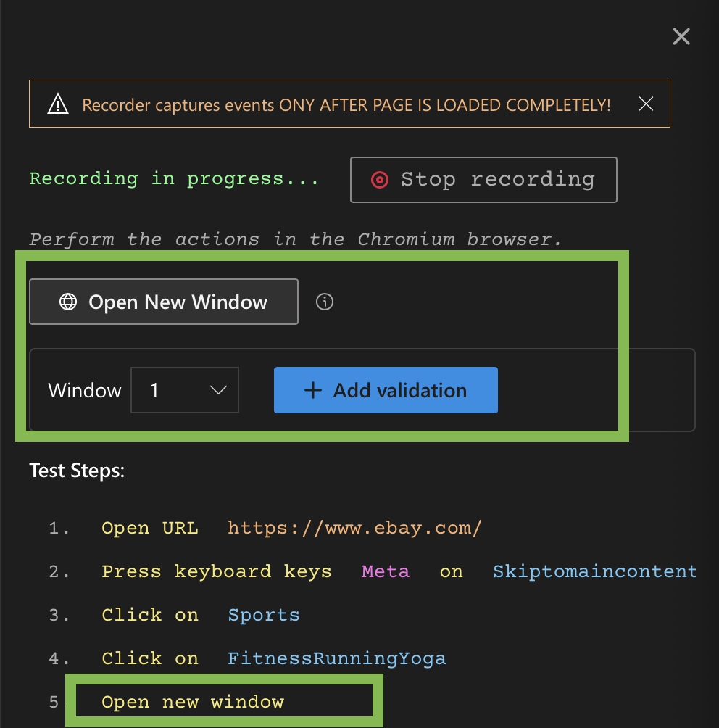719x728 pixels.
Task: Close the recorder panel with top X
Action: (681, 36)
